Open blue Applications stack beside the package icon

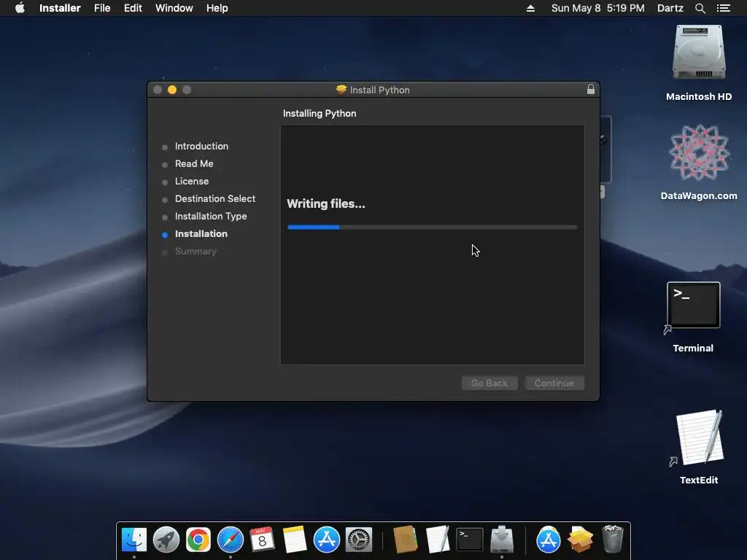click(549, 540)
